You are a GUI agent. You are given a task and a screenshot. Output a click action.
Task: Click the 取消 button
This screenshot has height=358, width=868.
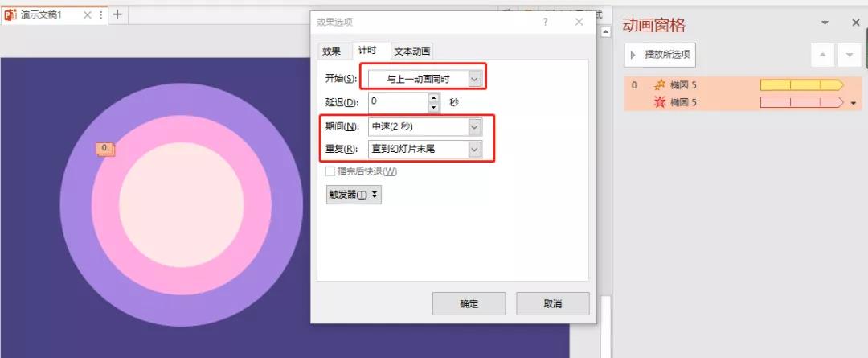[x=553, y=303]
